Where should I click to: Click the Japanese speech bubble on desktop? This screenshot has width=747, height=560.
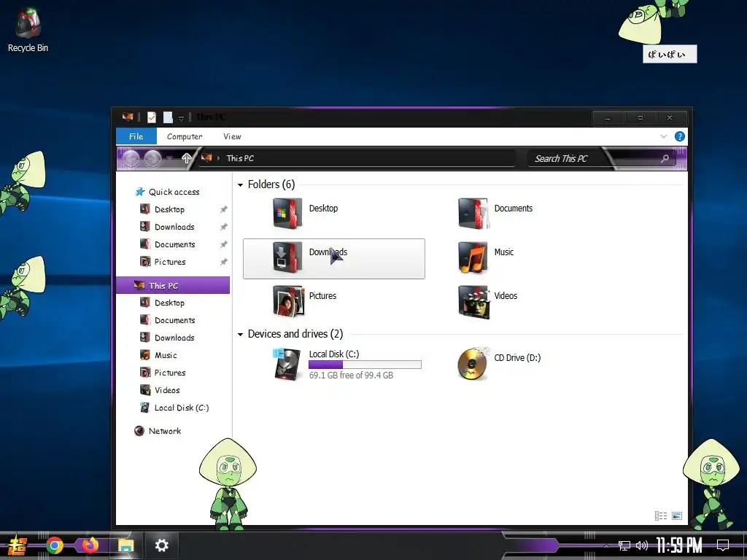pos(670,54)
